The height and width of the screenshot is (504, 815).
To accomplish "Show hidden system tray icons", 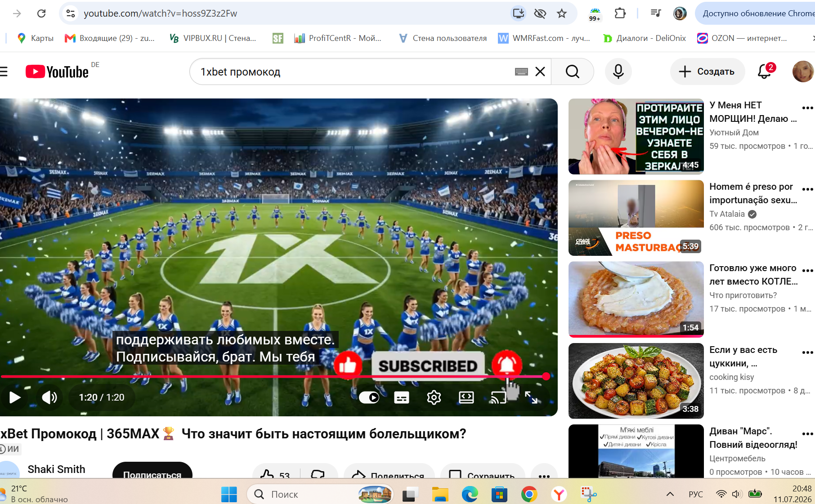I will (670, 495).
